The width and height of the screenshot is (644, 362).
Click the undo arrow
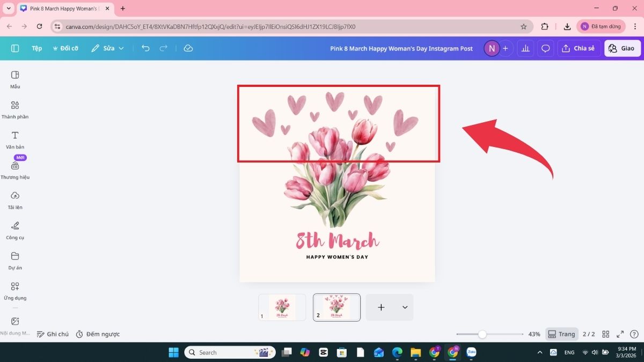coord(145,48)
